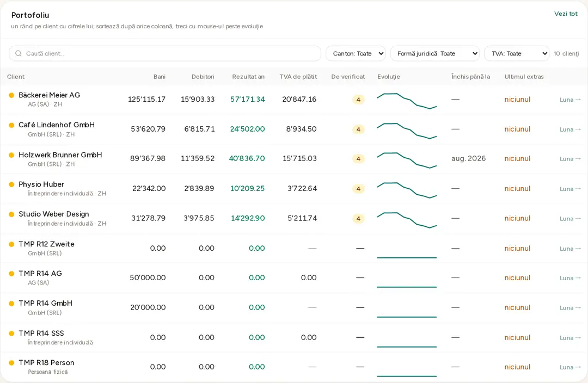Open the review badge 4 for Physio Huber
The height and width of the screenshot is (383, 588).
[358, 189]
